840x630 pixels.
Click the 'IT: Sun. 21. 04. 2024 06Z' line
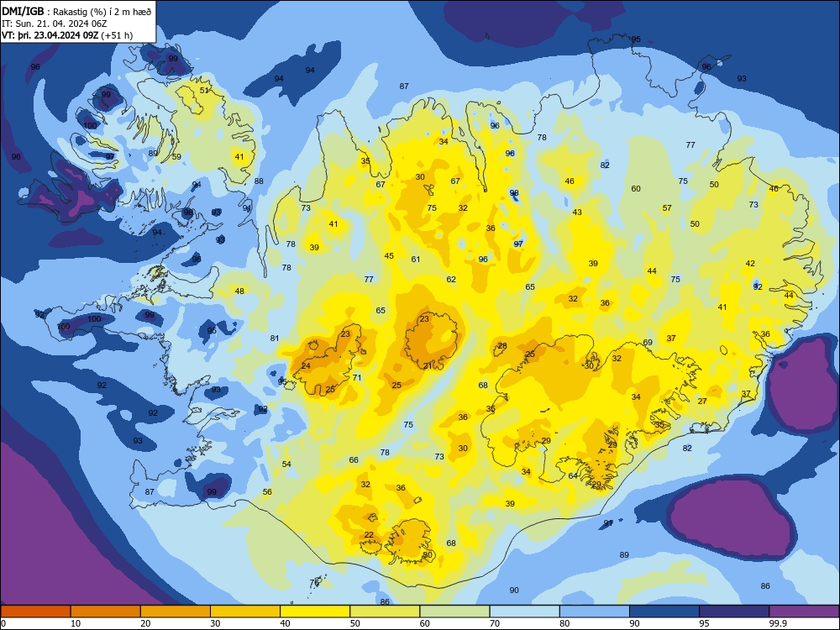[x=54, y=23]
